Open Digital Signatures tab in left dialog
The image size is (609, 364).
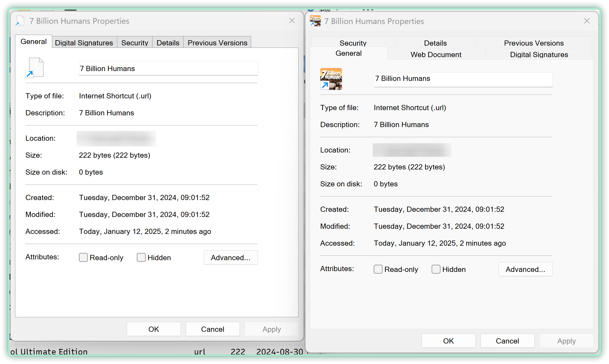84,43
